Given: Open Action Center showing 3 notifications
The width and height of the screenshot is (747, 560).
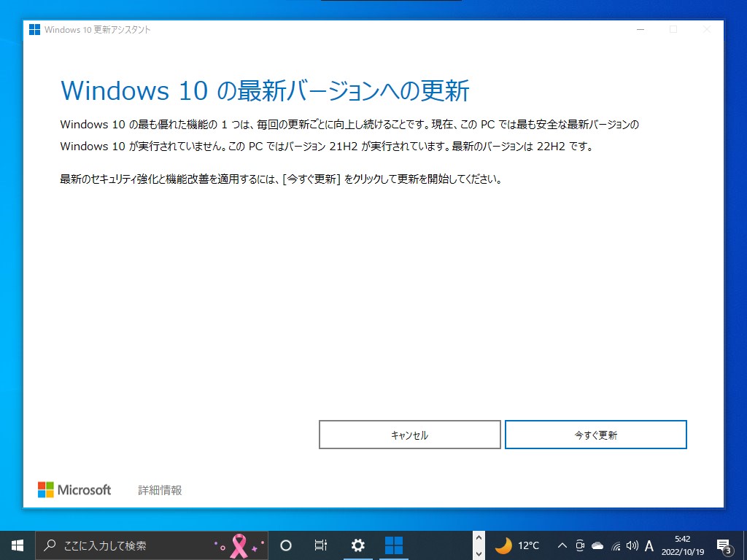Looking at the screenshot, I should tap(724, 545).
